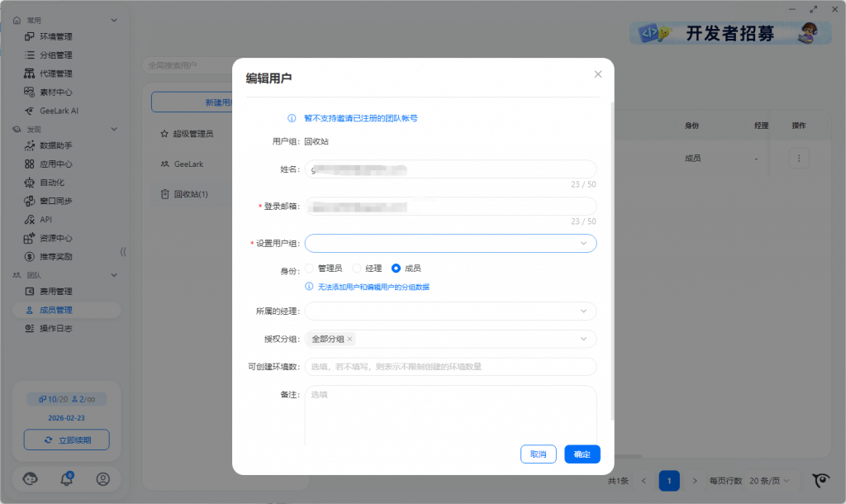Close the 编辑用户 dialog with X
846x504 pixels.
pos(598,74)
